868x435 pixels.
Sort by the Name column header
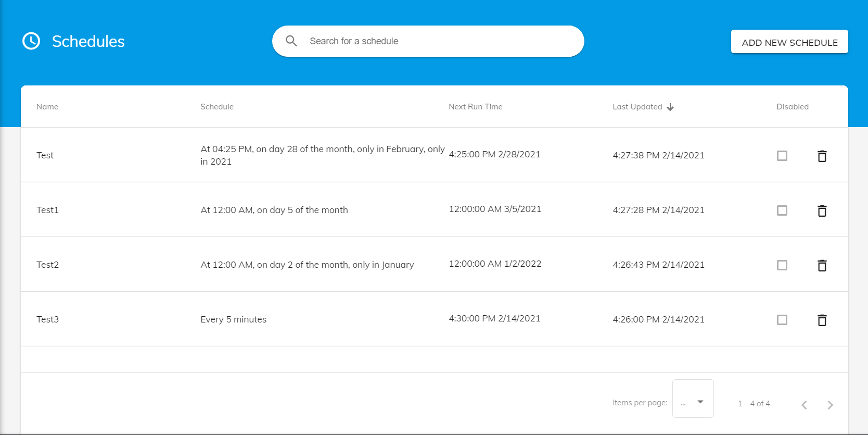[47, 107]
